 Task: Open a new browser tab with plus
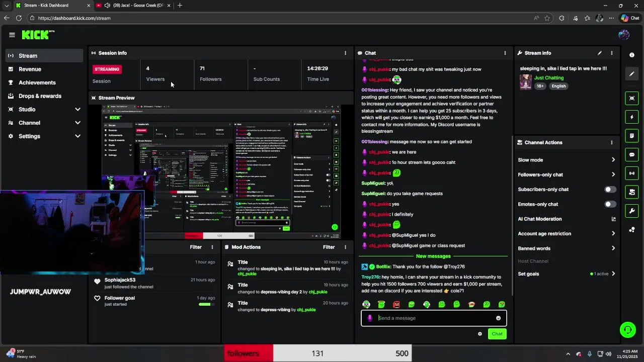click(x=180, y=6)
